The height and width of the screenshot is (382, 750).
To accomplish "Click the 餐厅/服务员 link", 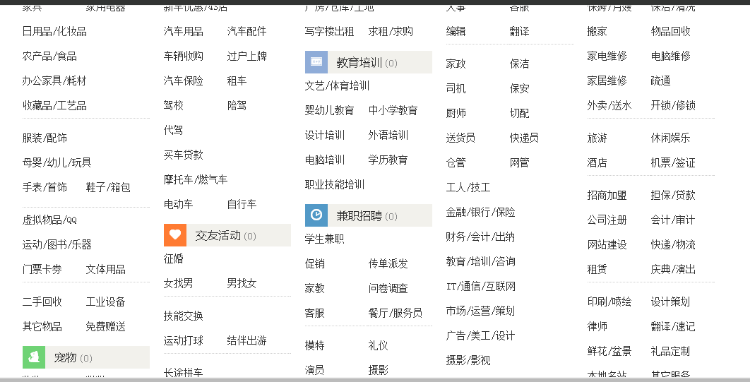I will [x=396, y=313].
